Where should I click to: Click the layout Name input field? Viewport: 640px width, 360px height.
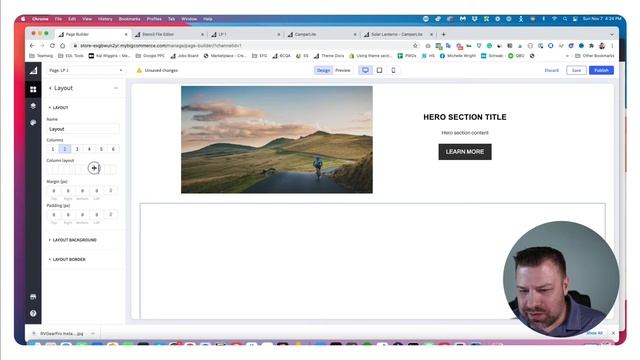point(83,129)
